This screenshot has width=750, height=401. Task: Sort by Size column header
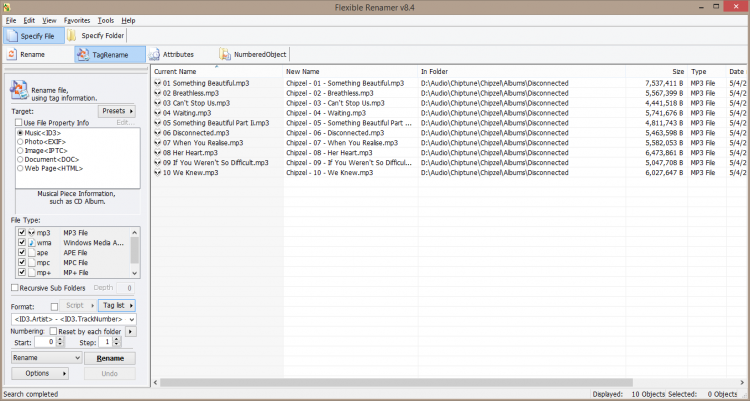click(x=656, y=71)
